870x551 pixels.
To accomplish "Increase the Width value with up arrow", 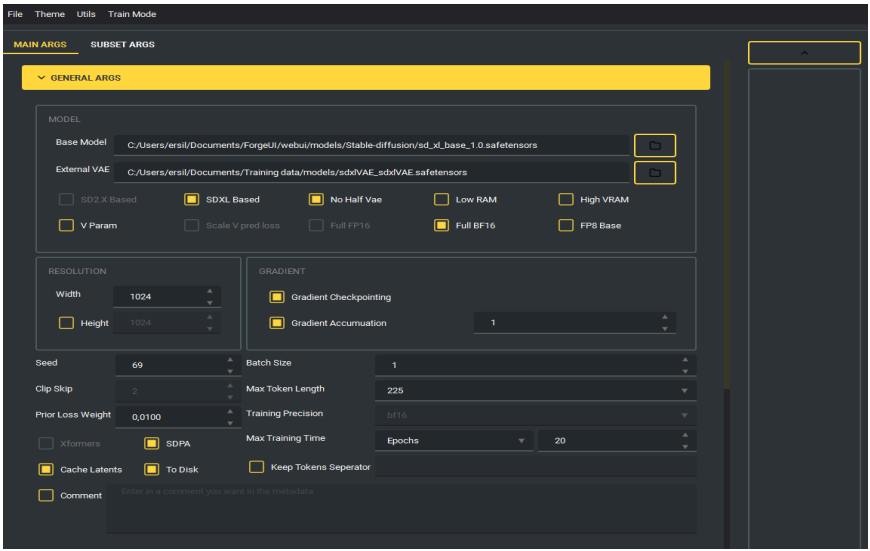I will (x=209, y=291).
